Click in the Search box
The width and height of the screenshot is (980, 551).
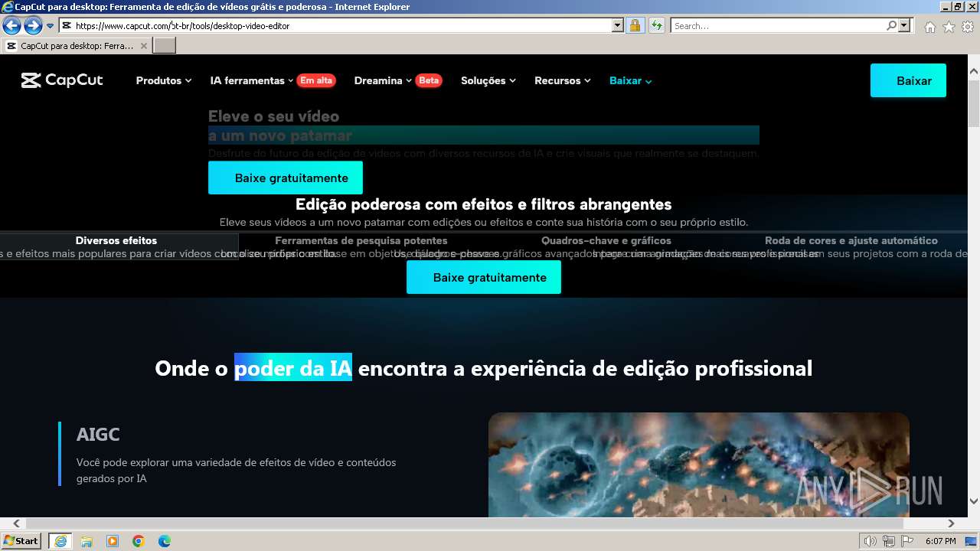(x=778, y=26)
